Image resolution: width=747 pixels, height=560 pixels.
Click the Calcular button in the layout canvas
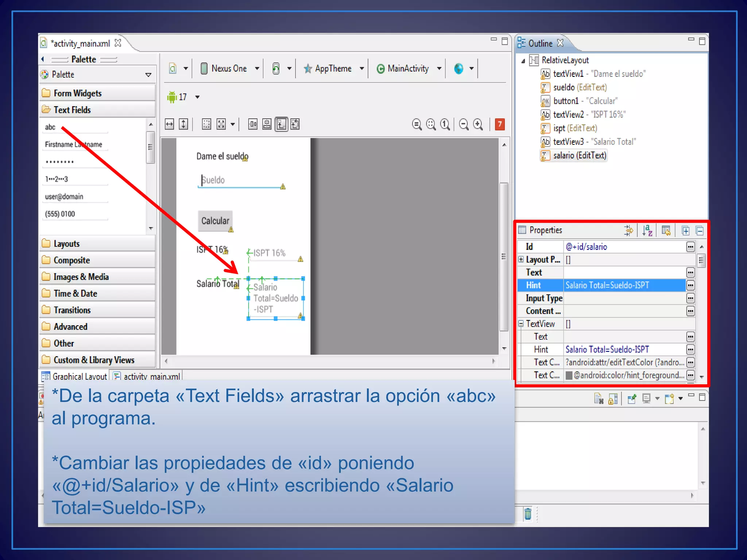click(215, 221)
